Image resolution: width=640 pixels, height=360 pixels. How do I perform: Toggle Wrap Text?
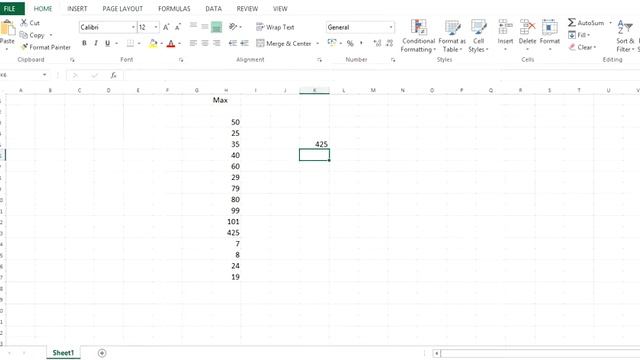coord(275,27)
